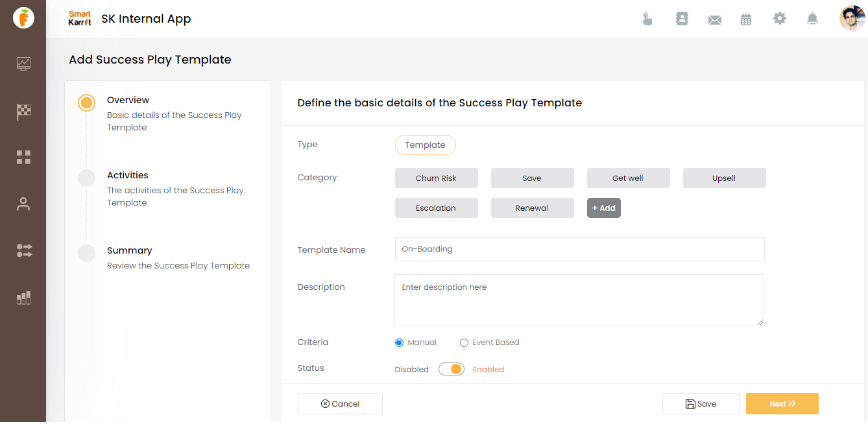The height and width of the screenshot is (428, 868).
Task: Click the Next button
Action: tap(782, 403)
